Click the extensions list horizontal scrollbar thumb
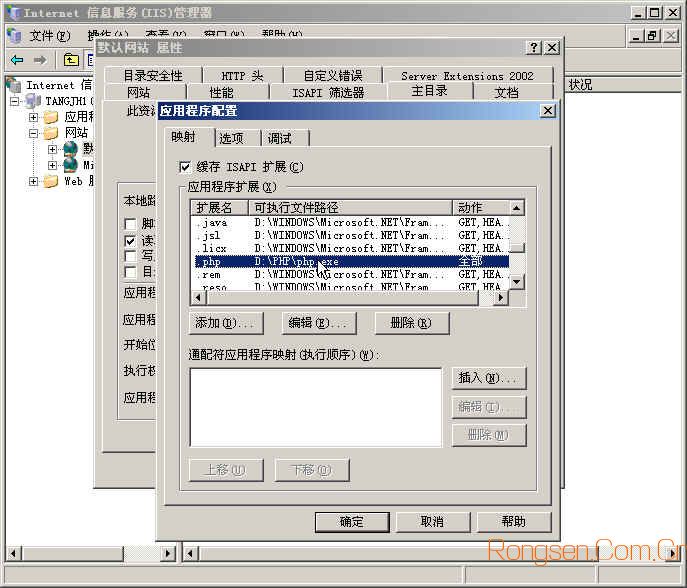Screen dimensions: 687x588 coord(342,298)
